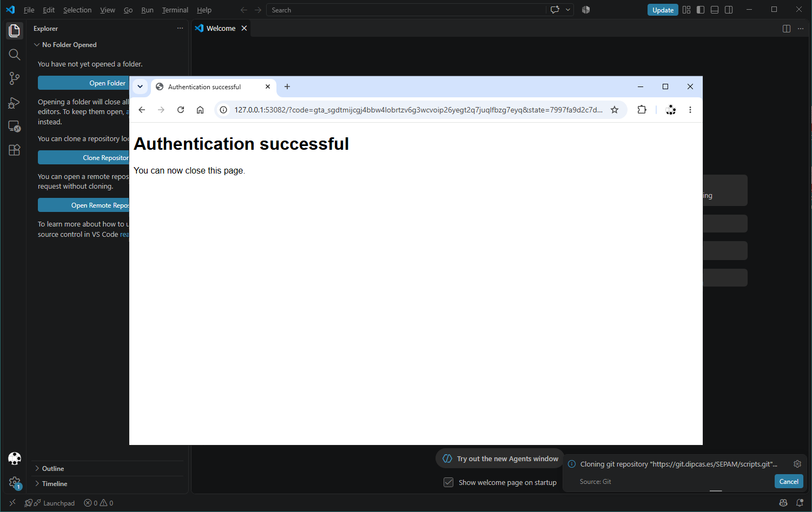Split the Welcome editor to the right
Viewport: 812px width, 512px height.
tap(787, 28)
